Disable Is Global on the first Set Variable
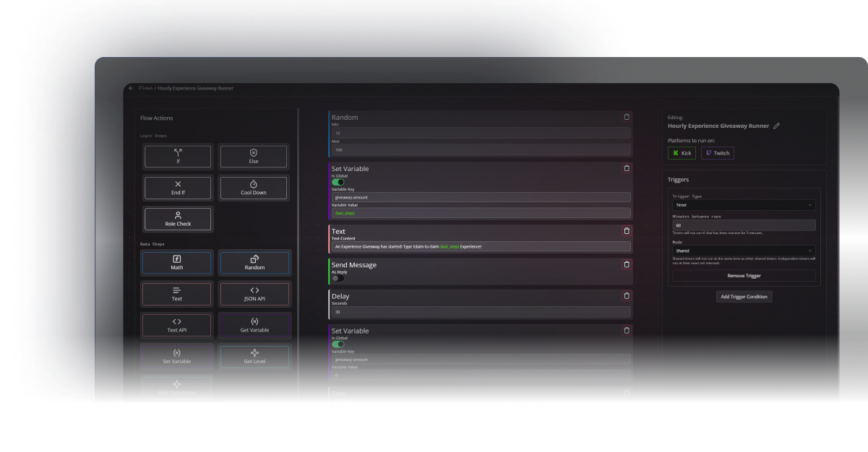 click(x=338, y=182)
